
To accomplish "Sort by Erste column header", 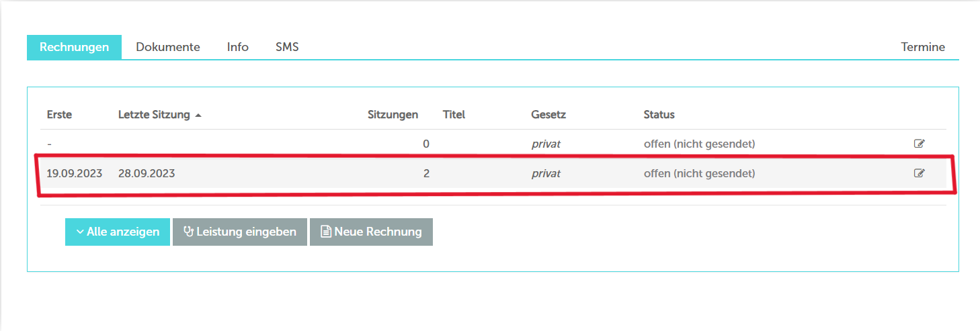I will coord(59,115).
